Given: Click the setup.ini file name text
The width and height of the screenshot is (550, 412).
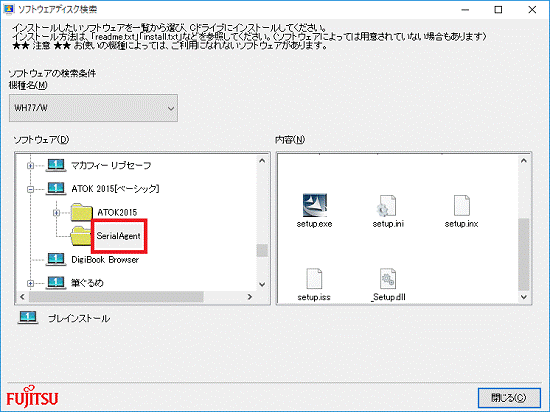Looking at the screenshot, I should tap(388, 224).
